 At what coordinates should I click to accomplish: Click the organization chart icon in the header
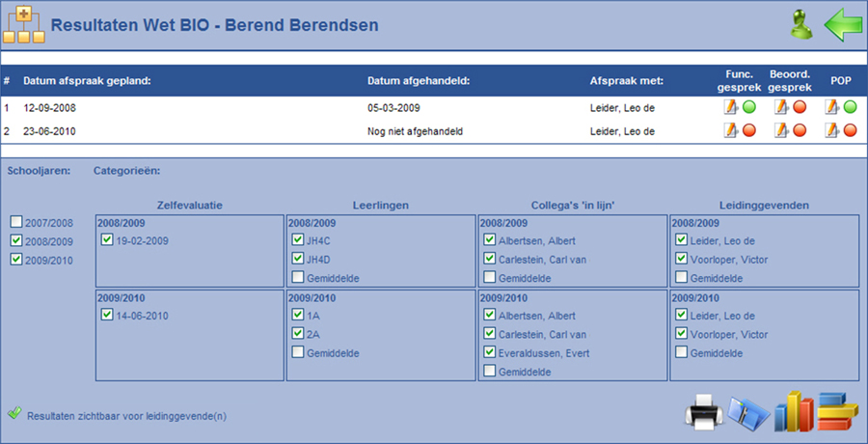tap(23, 24)
